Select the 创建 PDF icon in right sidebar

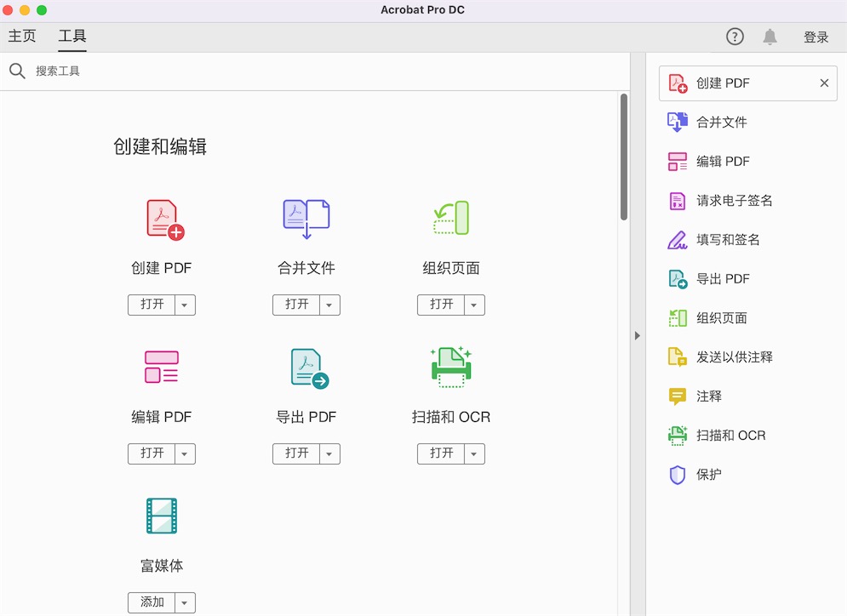pos(678,83)
